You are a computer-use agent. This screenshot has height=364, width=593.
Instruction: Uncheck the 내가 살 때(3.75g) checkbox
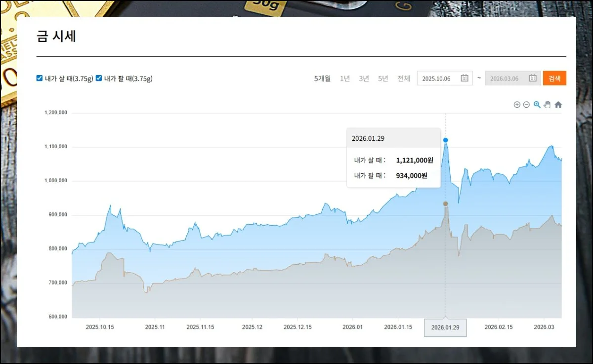(x=40, y=78)
